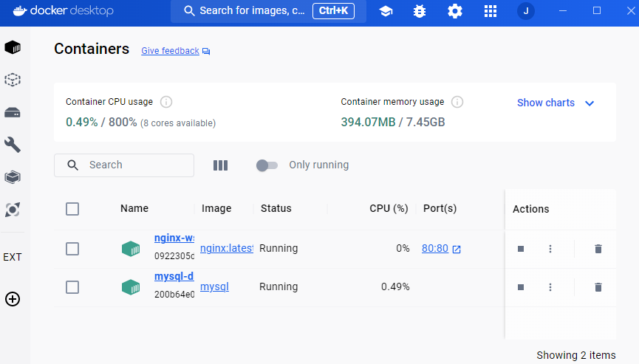
Task: Open the Images view in sidebar
Action: click(13, 80)
